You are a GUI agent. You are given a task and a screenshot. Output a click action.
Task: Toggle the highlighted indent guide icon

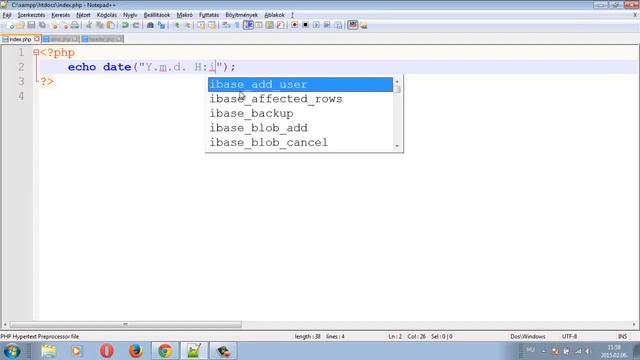click(248, 25)
